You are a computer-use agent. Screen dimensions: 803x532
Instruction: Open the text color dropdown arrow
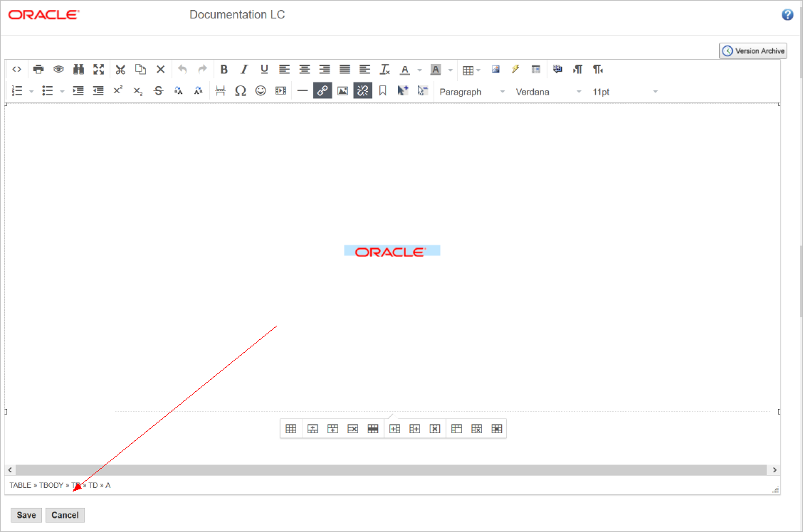tap(419, 70)
